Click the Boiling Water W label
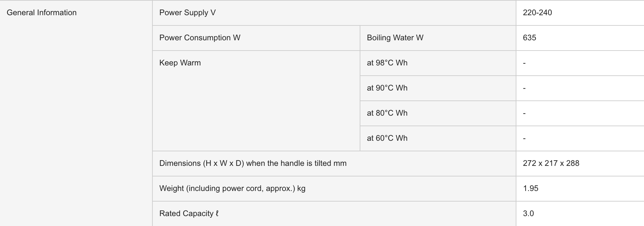644x226 pixels. [x=395, y=38]
